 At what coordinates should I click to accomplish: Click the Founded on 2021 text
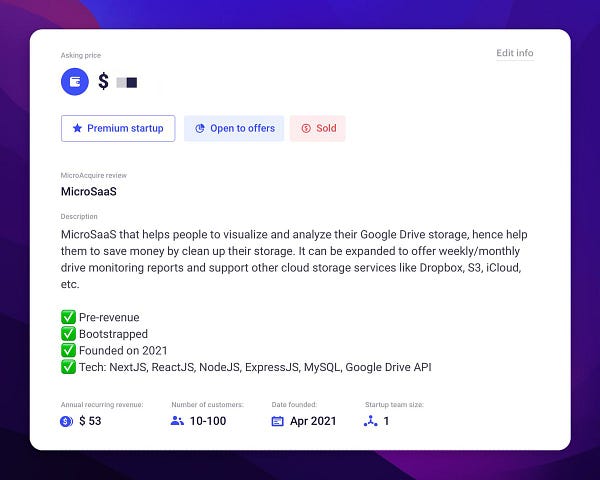point(123,351)
